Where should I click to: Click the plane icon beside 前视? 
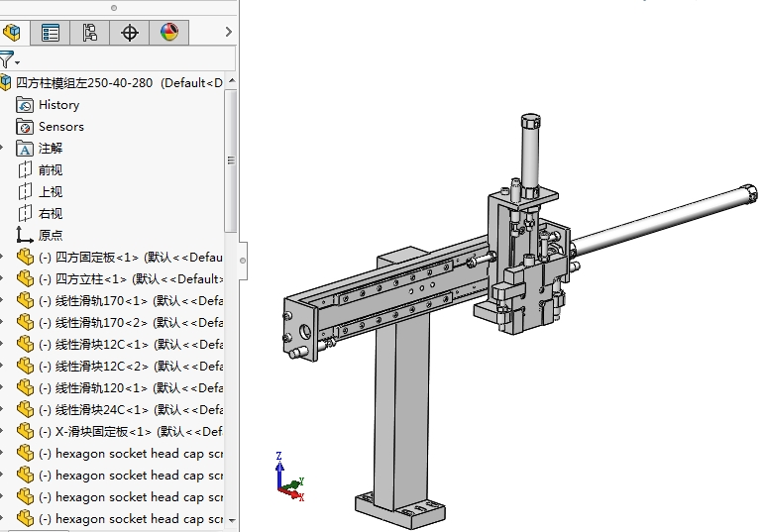[25, 170]
